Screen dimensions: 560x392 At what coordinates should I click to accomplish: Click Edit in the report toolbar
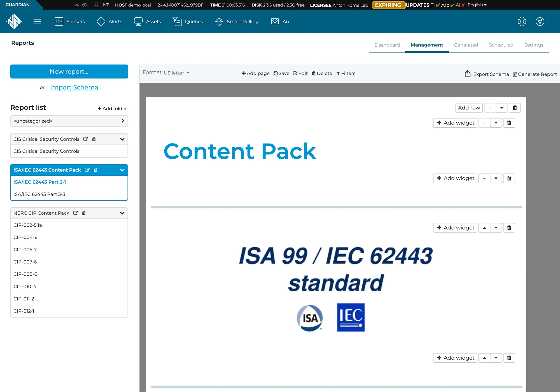click(300, 73)
